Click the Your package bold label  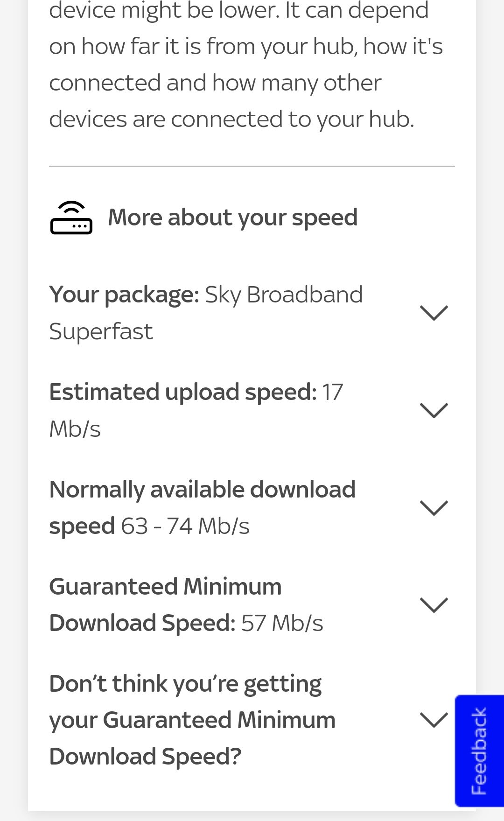click(x=124, y=294)
